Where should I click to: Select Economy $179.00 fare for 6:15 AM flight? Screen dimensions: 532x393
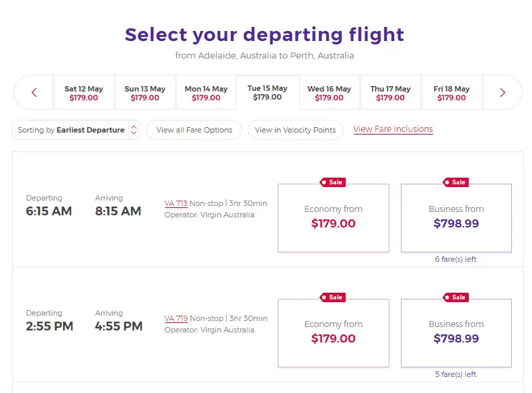334,218
